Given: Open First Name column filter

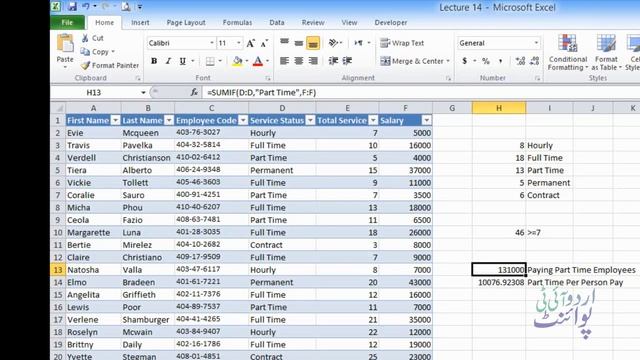Looking at the screenshot, I should pyautogui.click(x=116, y=120).
